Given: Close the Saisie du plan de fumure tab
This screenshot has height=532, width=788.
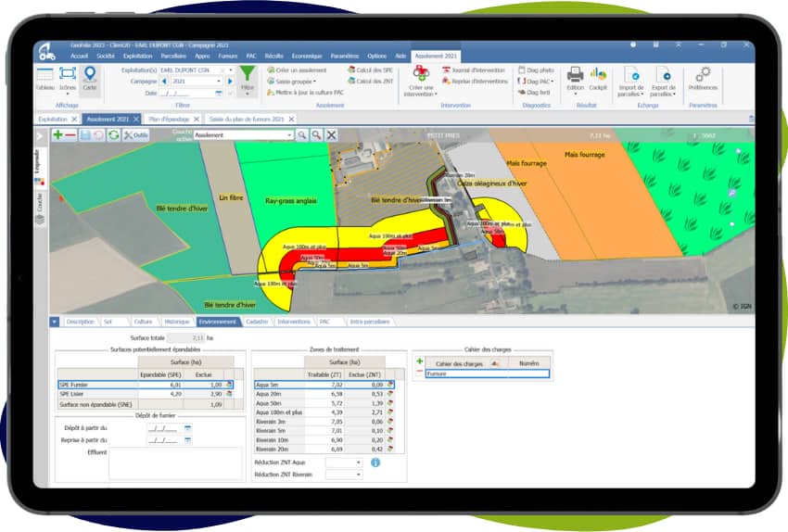Looking at the screenshot, I should 291,119.
